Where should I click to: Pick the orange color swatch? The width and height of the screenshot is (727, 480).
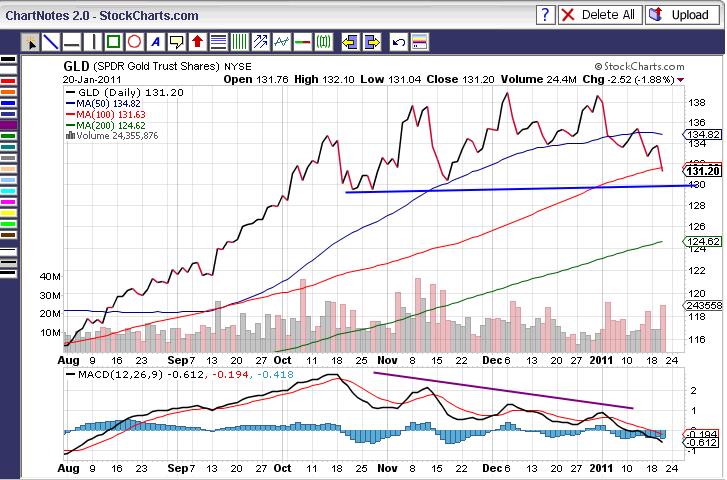[x=9, y=92]
